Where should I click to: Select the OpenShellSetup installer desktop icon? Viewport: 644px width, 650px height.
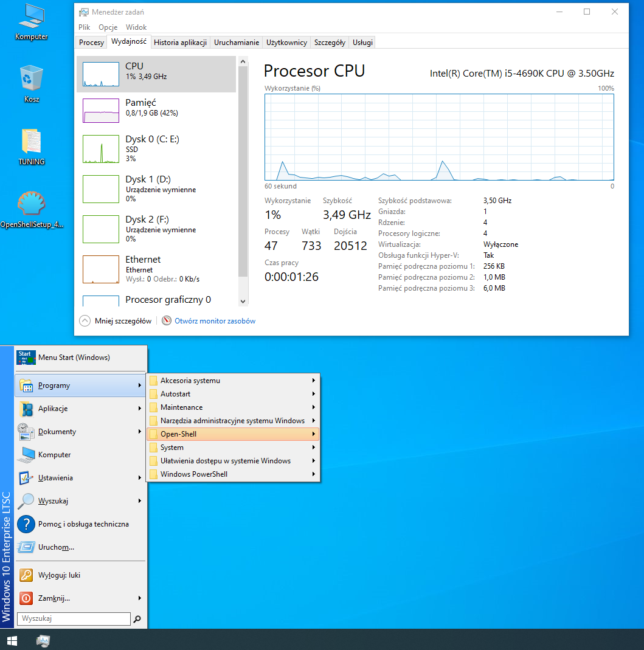[x=32, y=209]
